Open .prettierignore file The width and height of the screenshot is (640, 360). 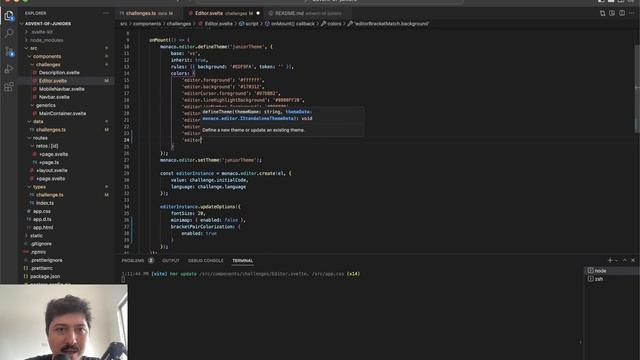coord(46,260)
